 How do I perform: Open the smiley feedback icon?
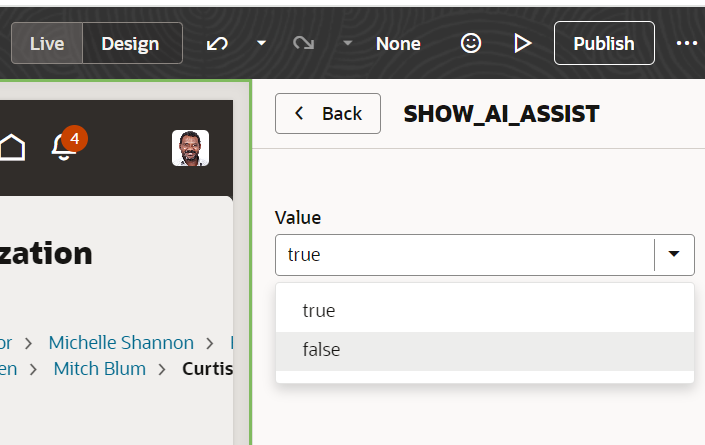[470, 43]
